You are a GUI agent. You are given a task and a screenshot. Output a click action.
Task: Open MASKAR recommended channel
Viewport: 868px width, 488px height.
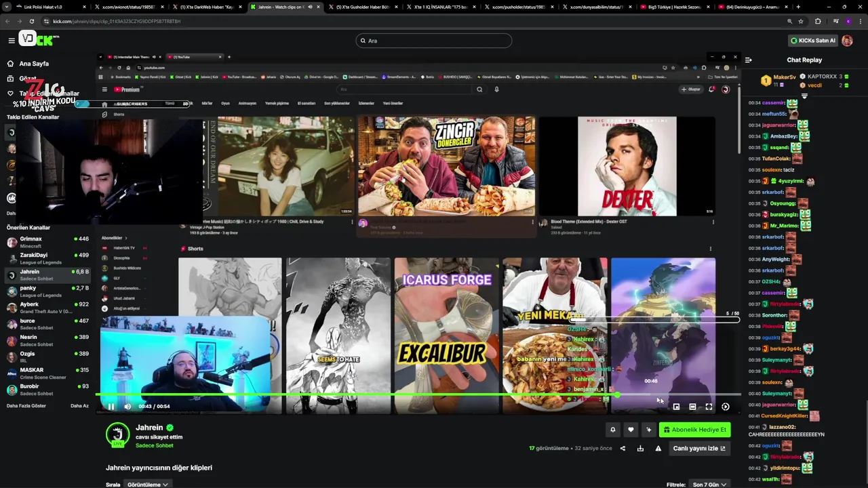point(47,373)
